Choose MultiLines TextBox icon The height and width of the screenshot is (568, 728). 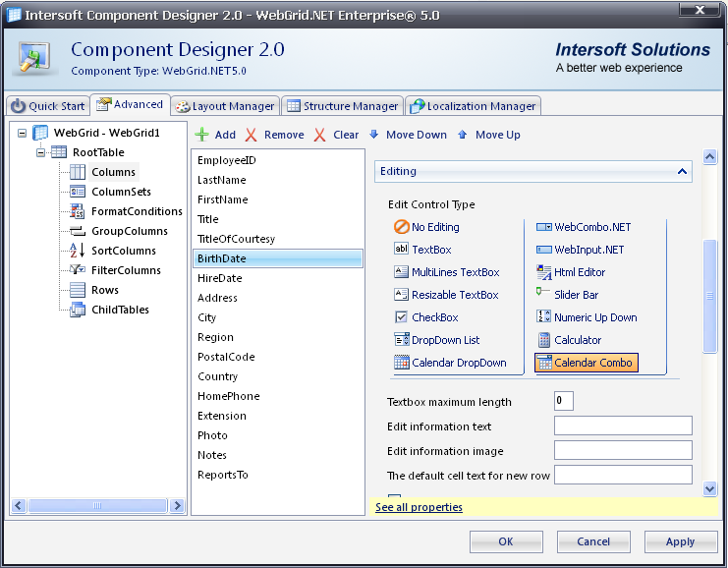pyautogui.click(x=401, y=271)
